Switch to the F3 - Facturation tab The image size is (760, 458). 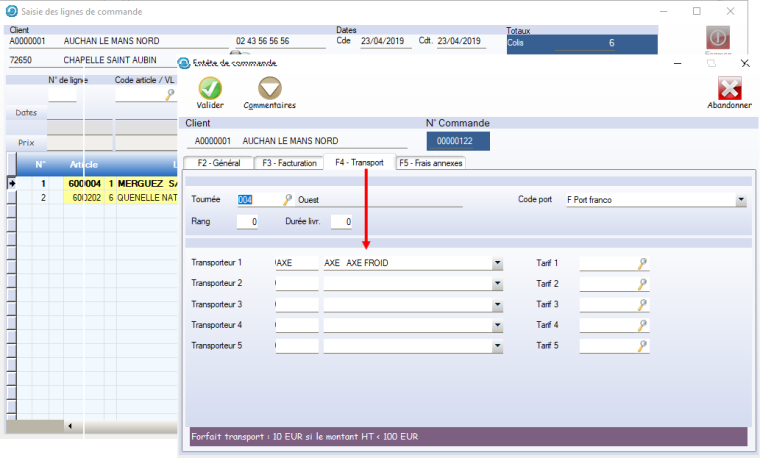[290, 163]
